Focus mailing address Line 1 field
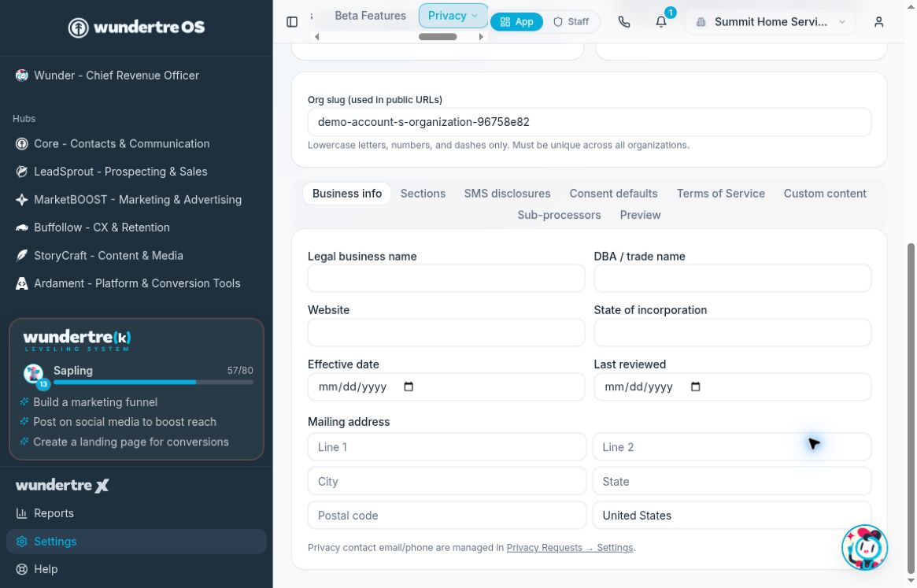 pyautogui.click(x=447, y=447)
